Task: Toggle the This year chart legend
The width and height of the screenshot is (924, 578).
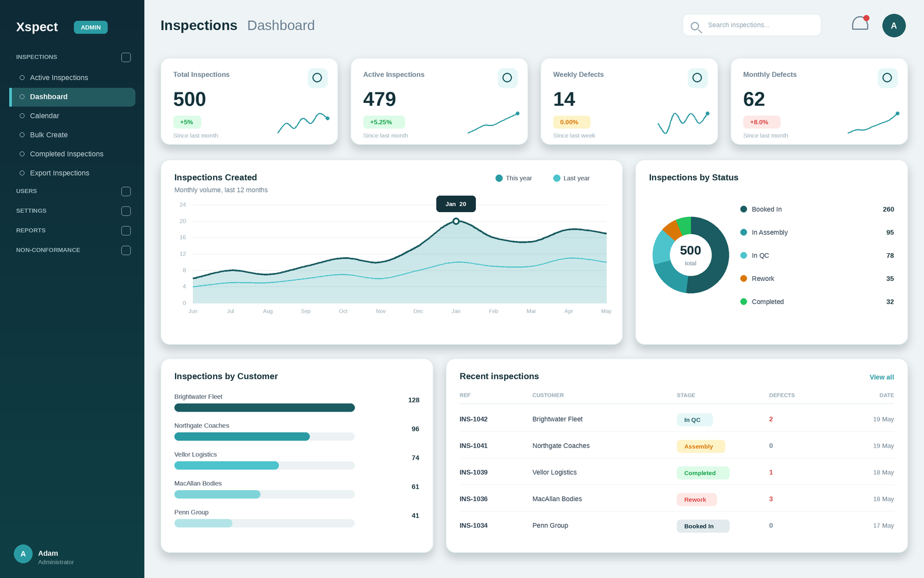Action: tap(513, 178)
